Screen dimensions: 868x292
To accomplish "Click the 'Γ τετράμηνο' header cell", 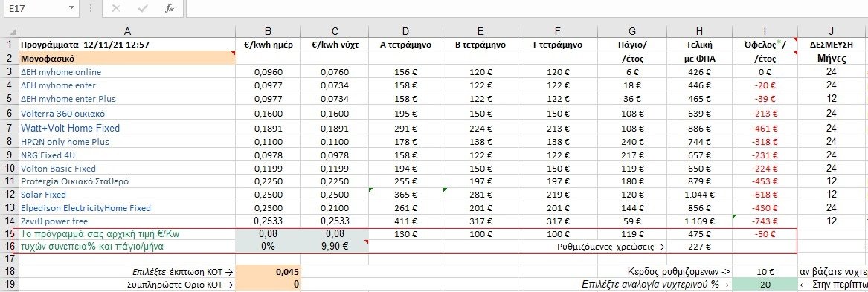I will 558,45.
